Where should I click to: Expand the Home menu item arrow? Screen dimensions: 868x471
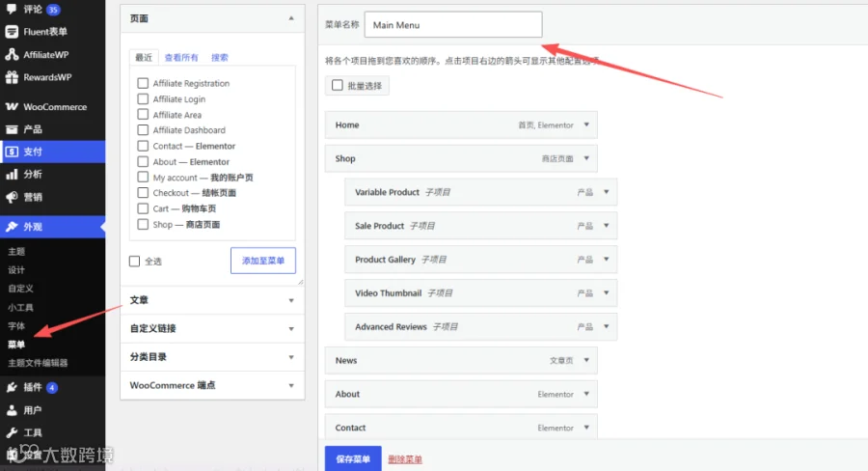(x=586, y=125)
